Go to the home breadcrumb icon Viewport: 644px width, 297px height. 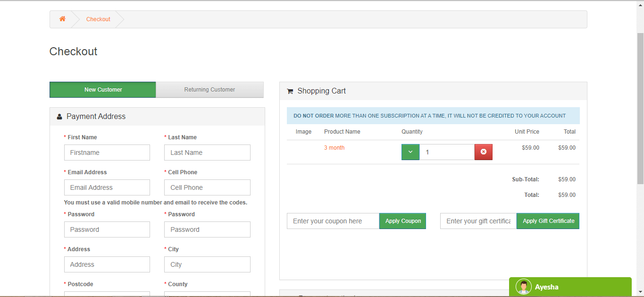pos(62,19)
